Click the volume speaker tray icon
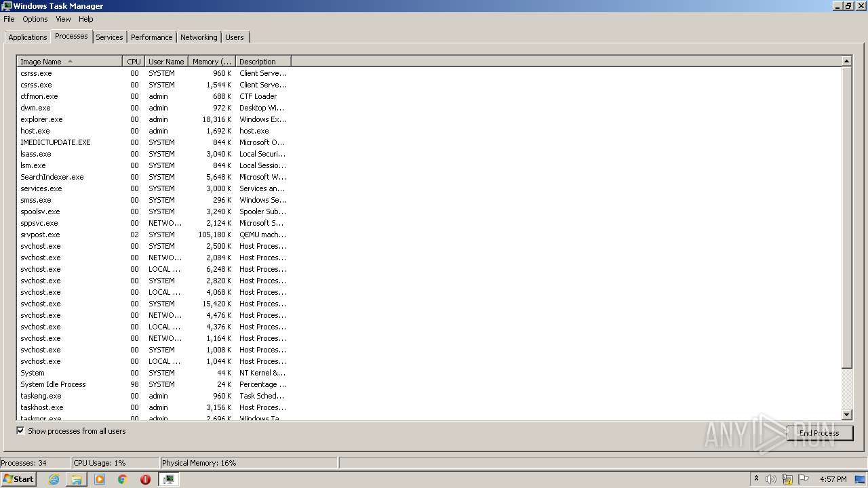 point(771,479)
